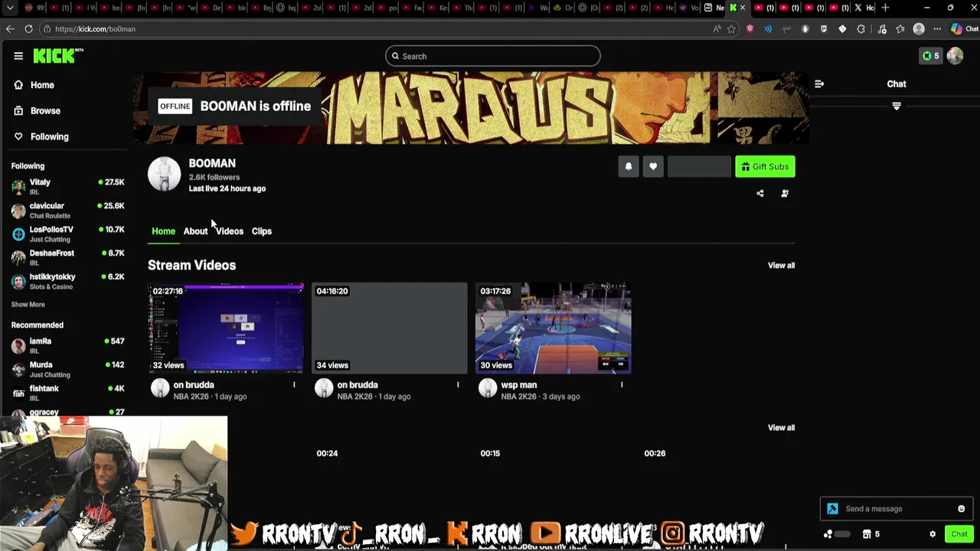Open the hstikkytokky channel in the sidebar
The height and width of the screenshot is (551, 980).
(x=67, y=282)
